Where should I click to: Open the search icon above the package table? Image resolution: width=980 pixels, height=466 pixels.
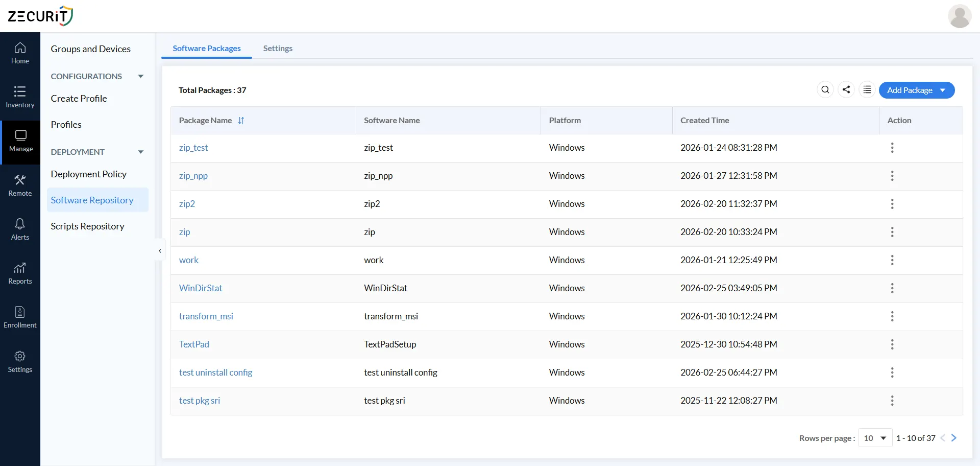tap(826, 89)
